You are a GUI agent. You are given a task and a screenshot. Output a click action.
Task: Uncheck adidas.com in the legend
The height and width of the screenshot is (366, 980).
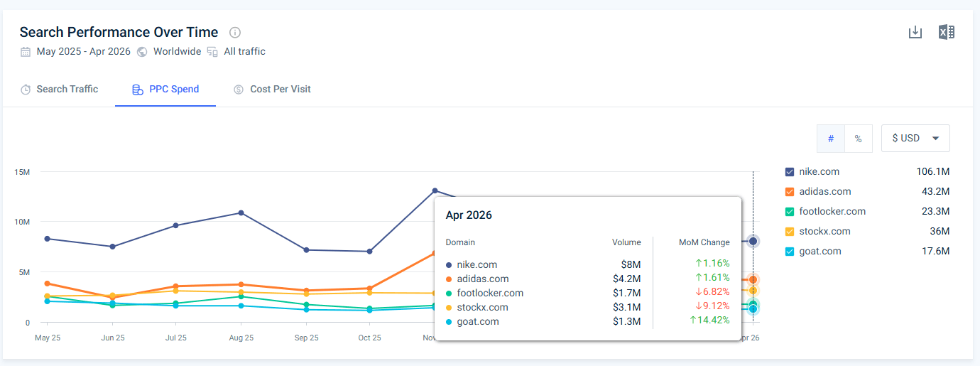point(790,192)
